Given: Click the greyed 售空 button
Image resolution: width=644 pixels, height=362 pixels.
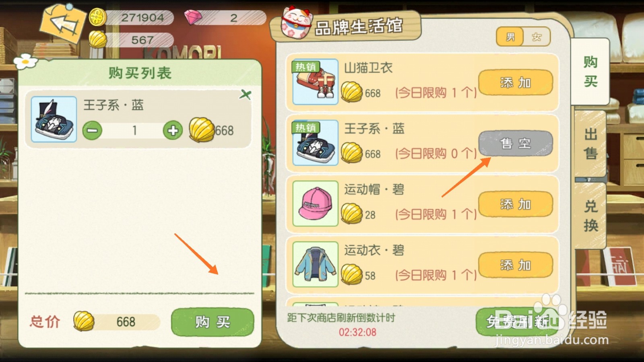Looking at the screenshot, I should click(516, 143).
